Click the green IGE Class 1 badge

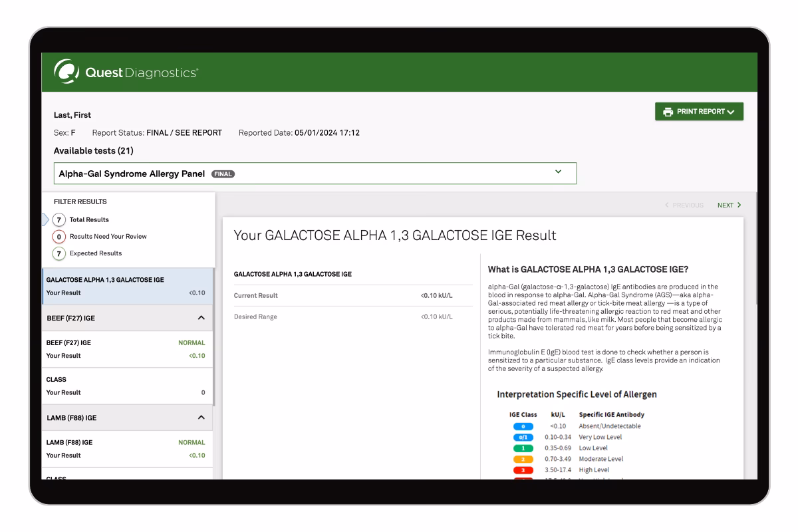[x=523, y=448]
